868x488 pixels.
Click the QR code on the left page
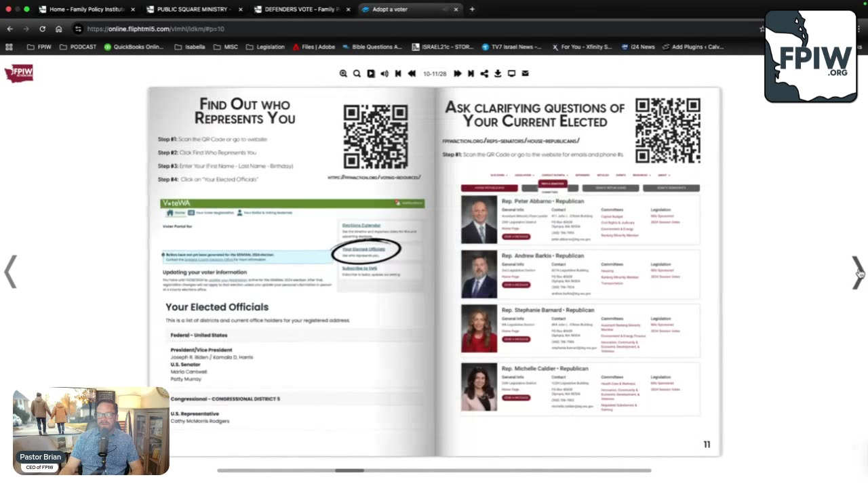point(376,136)
